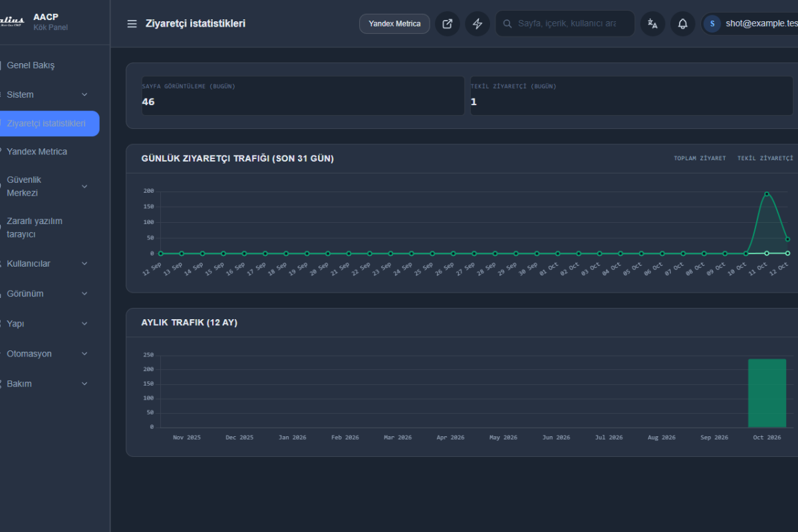Image resolution: width=798 pixels, height=532 pixels.
Task: Open the notifications bell icon
Action: 683,24
